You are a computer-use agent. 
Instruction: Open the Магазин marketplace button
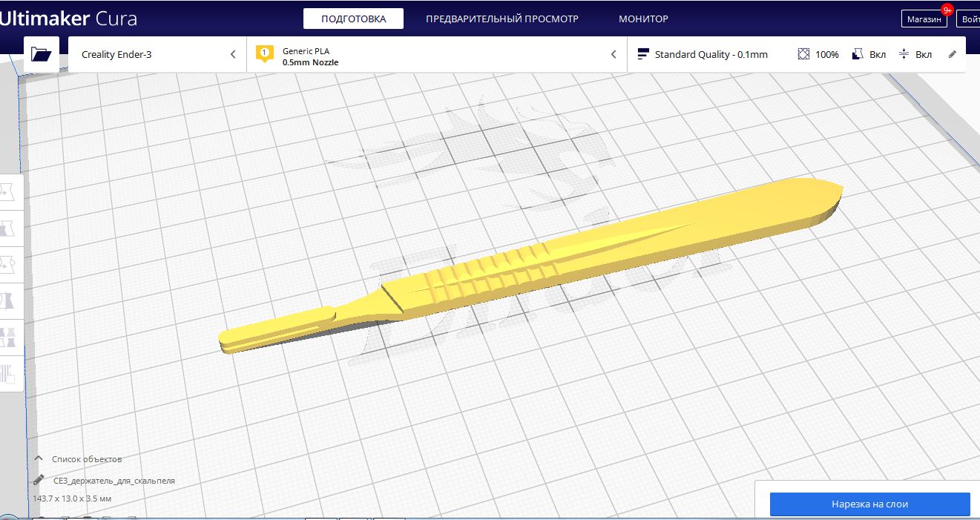[924, 19]
